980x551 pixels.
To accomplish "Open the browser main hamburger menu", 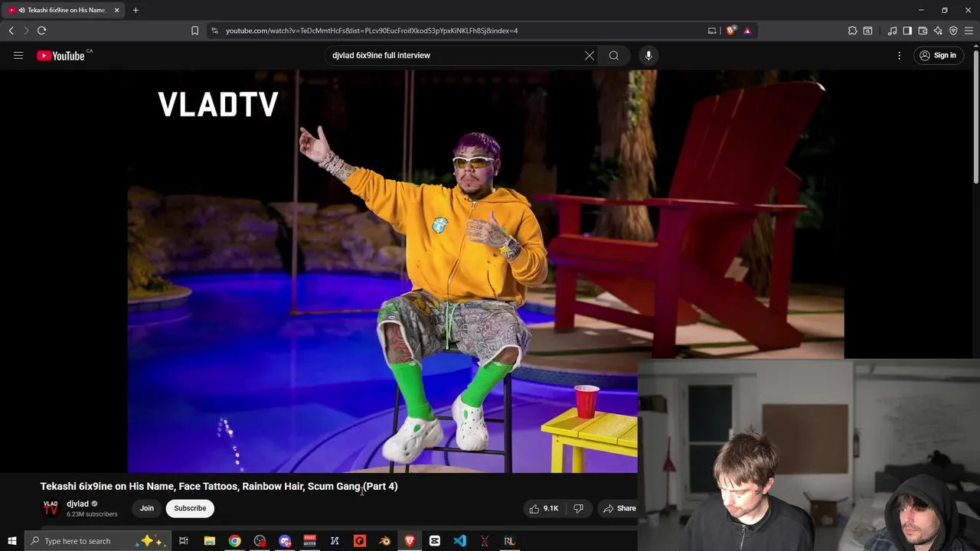I will pyautogui.click(x=969, y=31).
